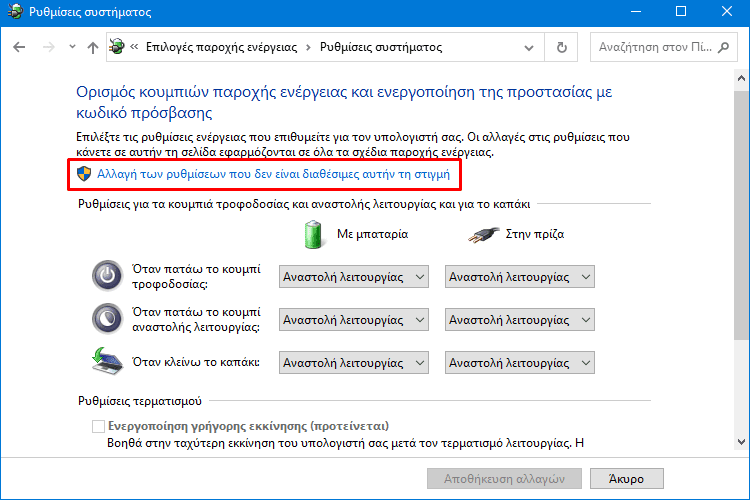The image size is (750, 500).
Task: Click the forward navigation arrow
Action: click(x=48, y=47)
